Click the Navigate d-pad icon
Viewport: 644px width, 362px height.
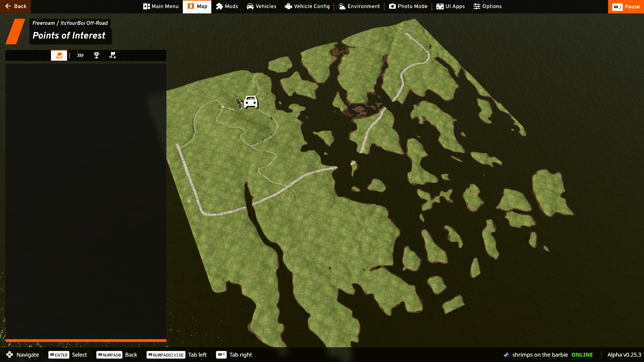(x=10, y=355)
